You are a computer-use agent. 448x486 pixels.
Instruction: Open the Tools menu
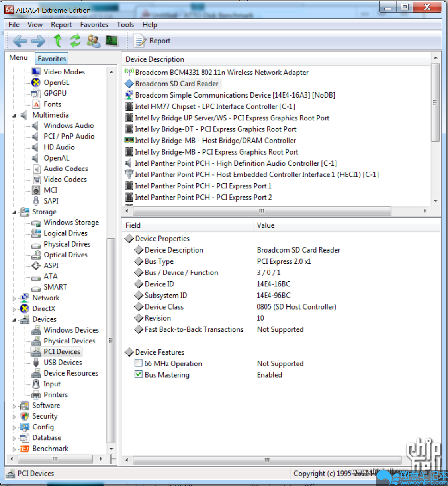click(x=125, y=25)
